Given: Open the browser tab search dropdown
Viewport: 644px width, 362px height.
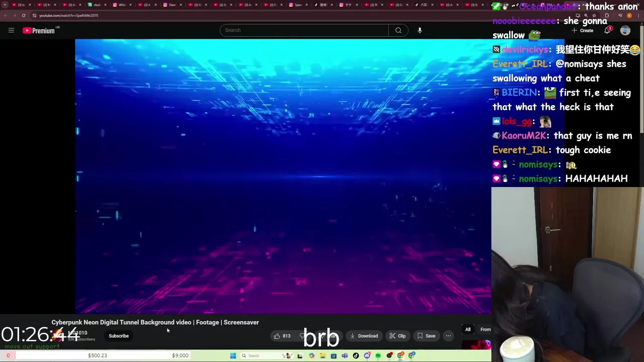Looking at the screenshot, I should pos(5,5).
